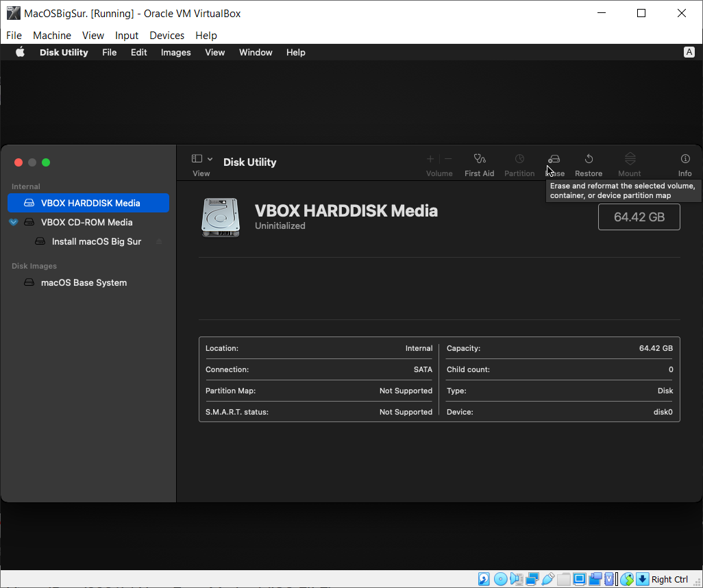
Task: Click the Restore toolbar icon
Action: click(x=589, y=159)
